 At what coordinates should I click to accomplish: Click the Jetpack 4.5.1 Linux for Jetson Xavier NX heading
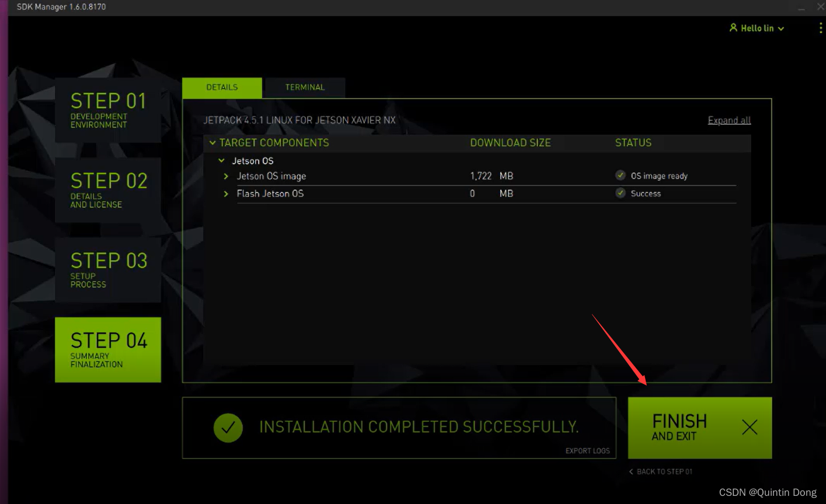click(299, 120)
